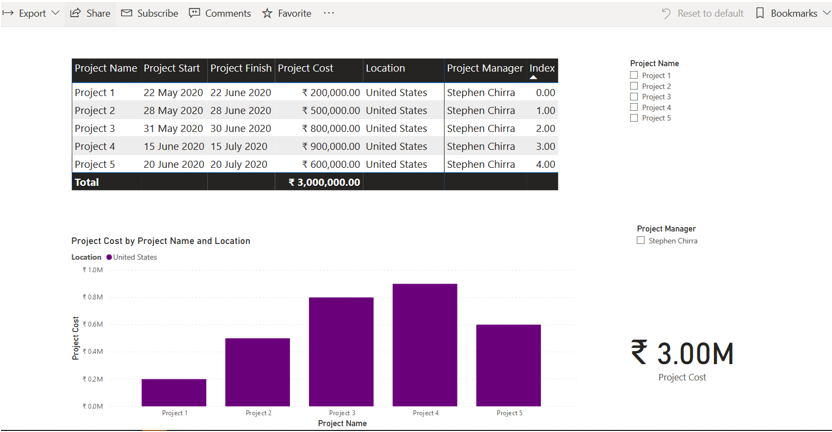Select the Project 5 bar in chart
The width and height of the screenshot is (832, 432).
508,366
